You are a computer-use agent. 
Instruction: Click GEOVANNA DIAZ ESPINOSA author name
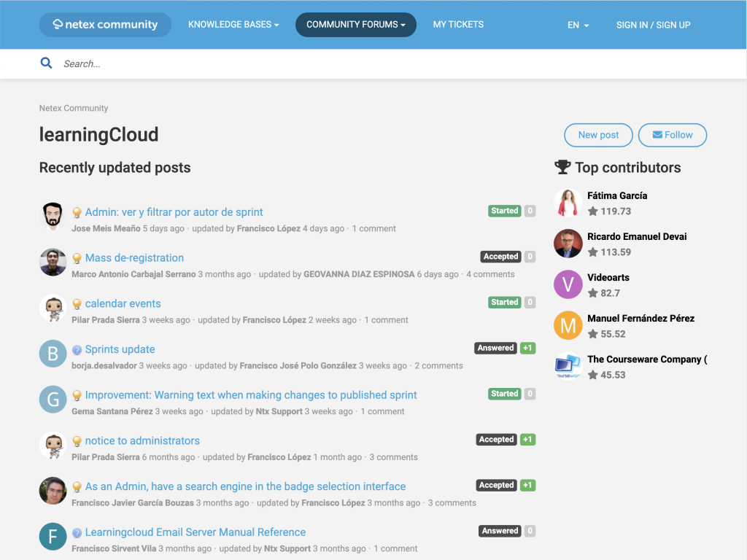(359, 274)
